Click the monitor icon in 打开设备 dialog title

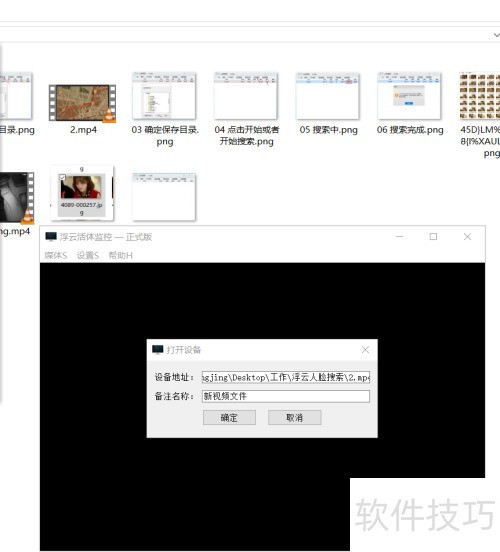pyautogui.click(x=157, y=350)
